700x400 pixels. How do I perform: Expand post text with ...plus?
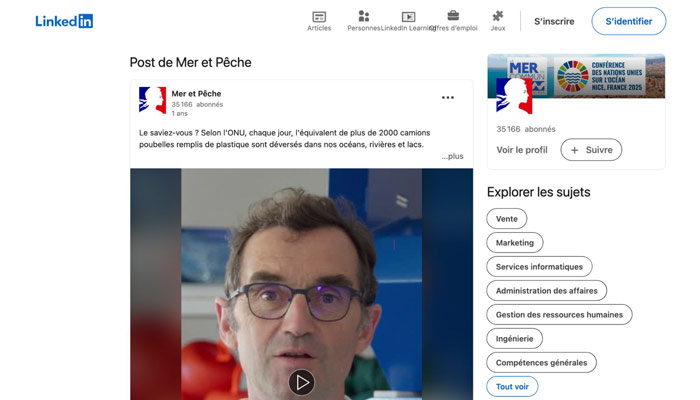tap(453, 156)
